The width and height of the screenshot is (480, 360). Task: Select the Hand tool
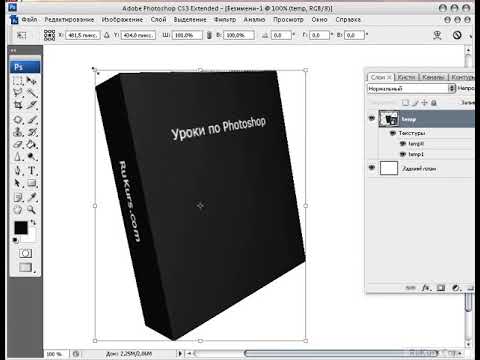tap(18, 210)
